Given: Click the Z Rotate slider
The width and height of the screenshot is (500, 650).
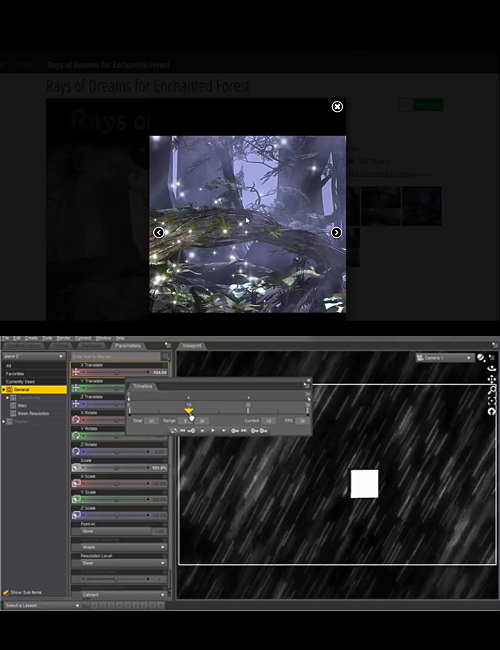Looking at the screenshot, I should 116,451.
